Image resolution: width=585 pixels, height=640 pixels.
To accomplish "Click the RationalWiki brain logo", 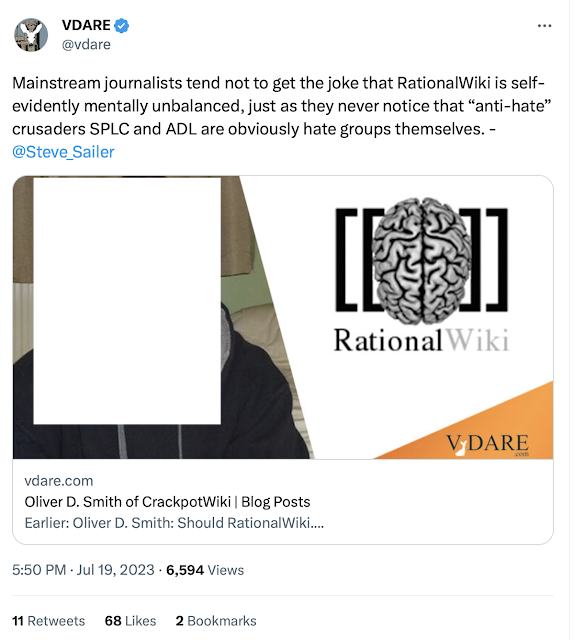I will coord(422,260).
